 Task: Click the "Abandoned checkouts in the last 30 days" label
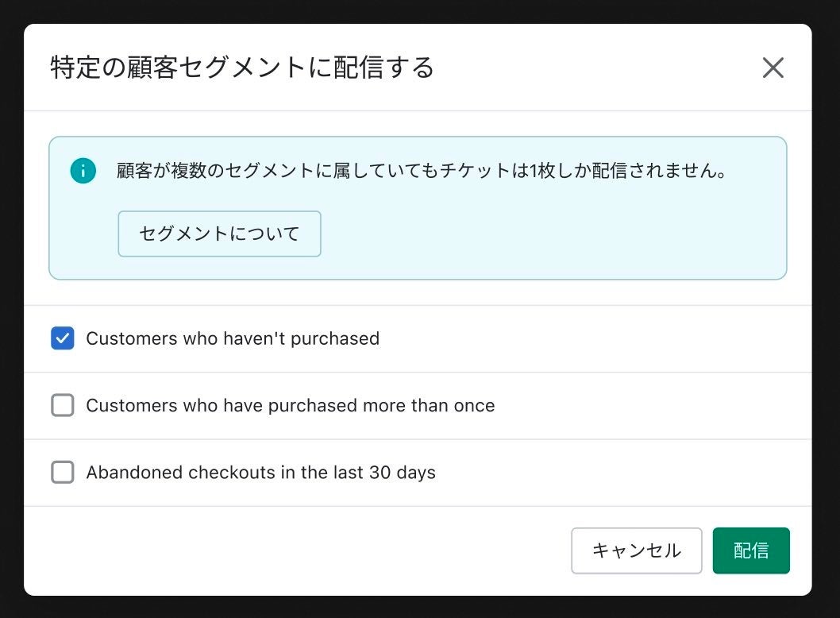(260, 473)
